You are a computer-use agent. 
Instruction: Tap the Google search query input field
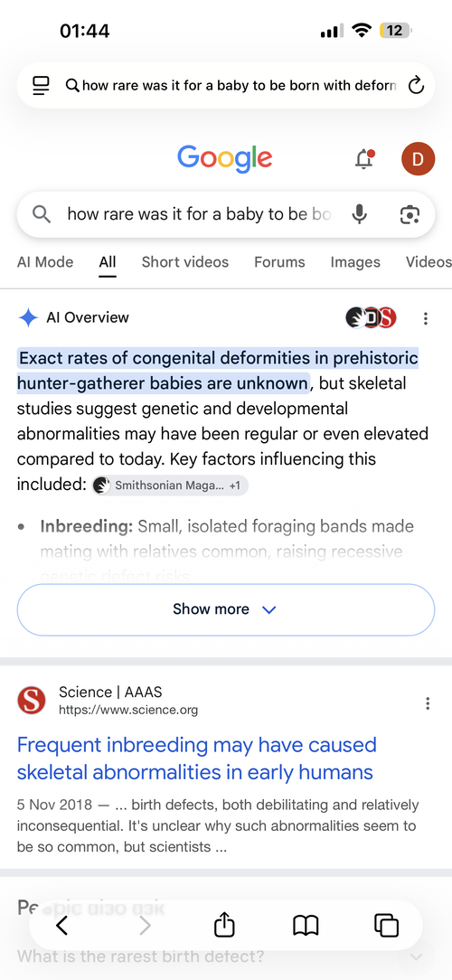click(x=199, y=214)
